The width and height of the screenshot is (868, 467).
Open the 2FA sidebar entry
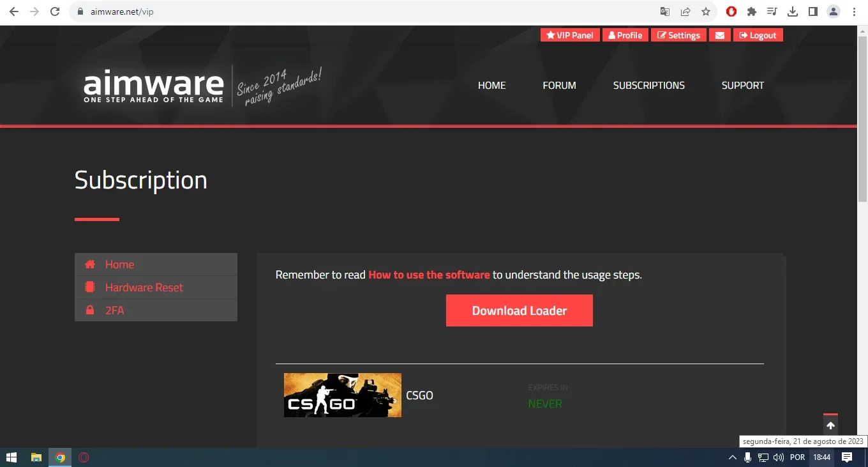(x=156, y=310)
